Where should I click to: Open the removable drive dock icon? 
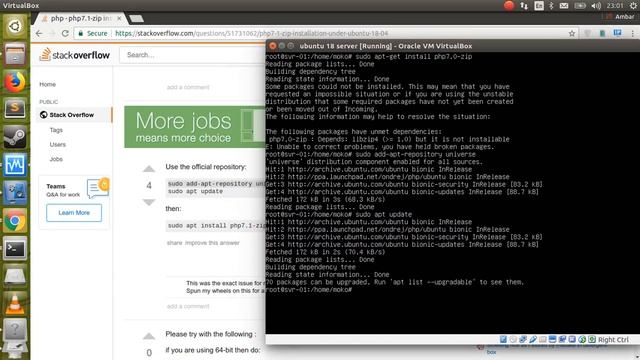click(x=15, y=277)
